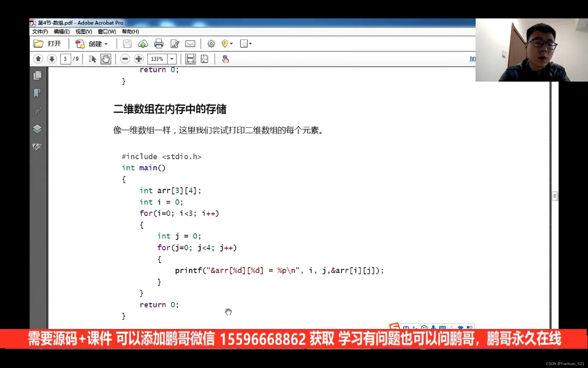Viewport: 588px width, 368px height.
Task: Toggle fit one full page view
Action: [204, 59]
